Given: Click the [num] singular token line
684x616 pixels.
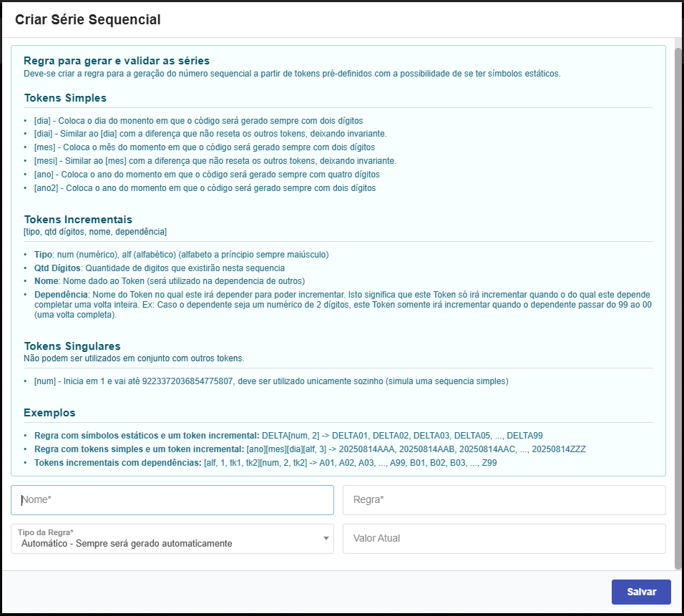Looking at the screenshot, I should tap(270, 381).
